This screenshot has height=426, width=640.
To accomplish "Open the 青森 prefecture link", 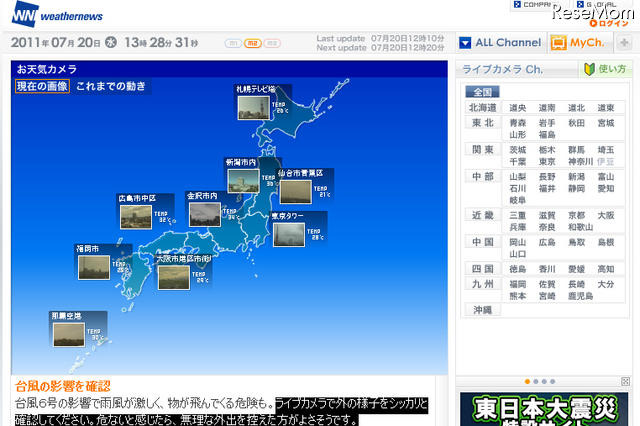I will (x=518, y=123).
